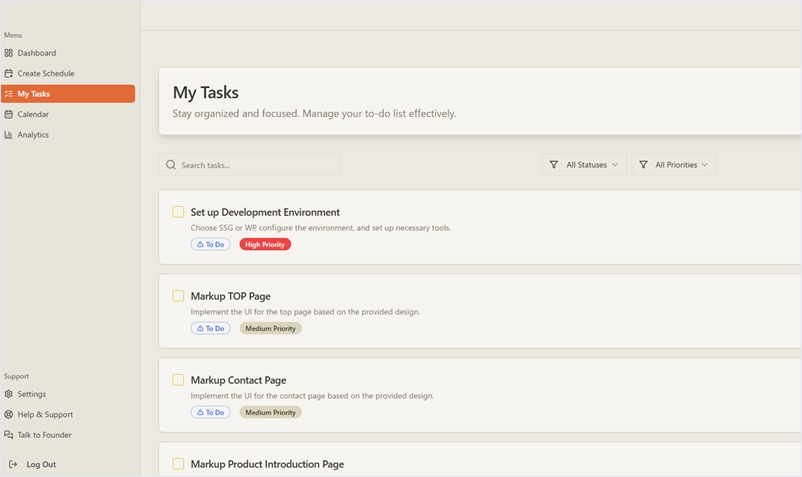Open the All Statuses filter dropdown

(584, 165)
